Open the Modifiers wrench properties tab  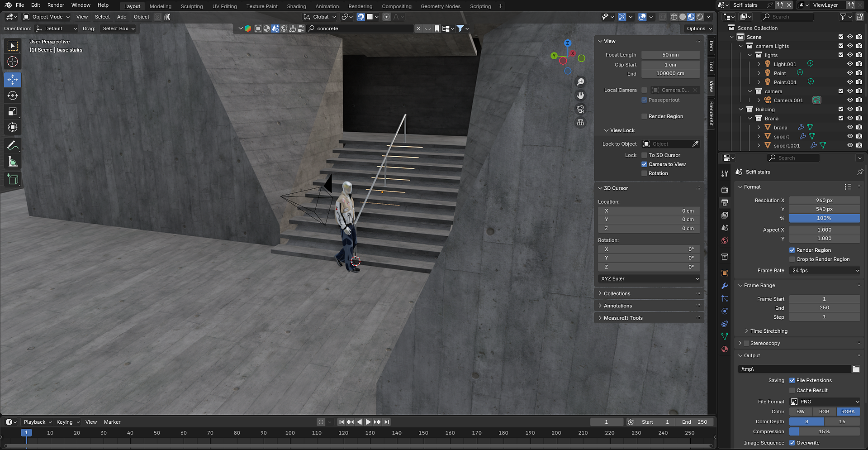(x=725, y=286)
